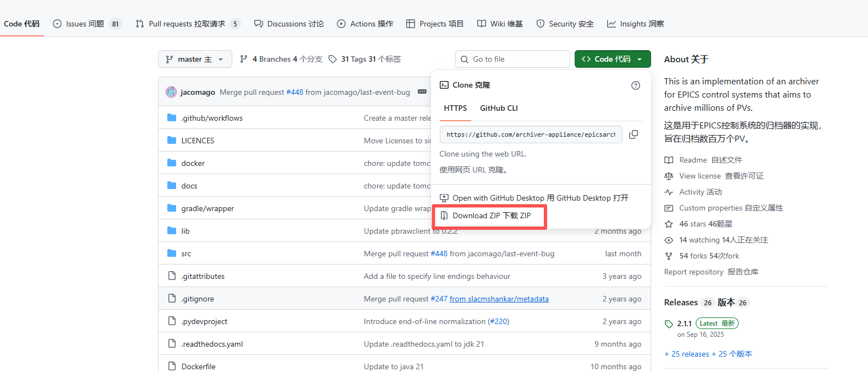The image size is (868, 372).
Task: Go to the Projects tab
Action: (x=435, y=24)
